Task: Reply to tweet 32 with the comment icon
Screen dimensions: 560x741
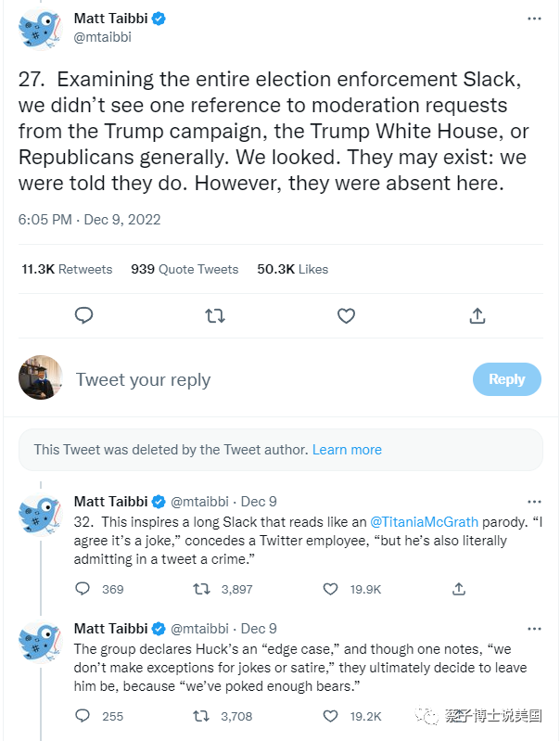Action: pos(83,589)
